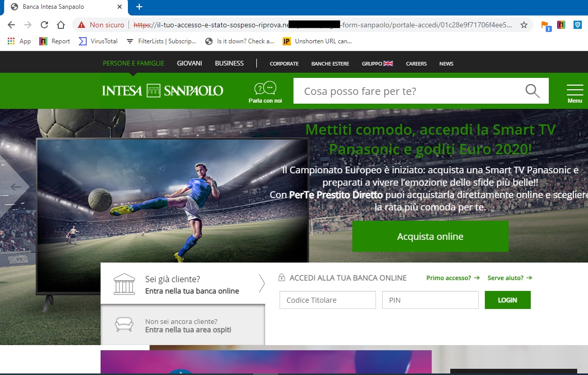Open the shield extension icon in toolbar
588x375 pixels.
click(x=578, y=25)
